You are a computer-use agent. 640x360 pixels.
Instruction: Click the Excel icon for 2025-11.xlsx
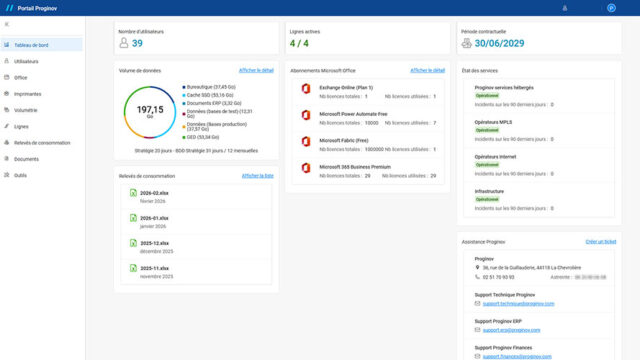tap(133, 268)
